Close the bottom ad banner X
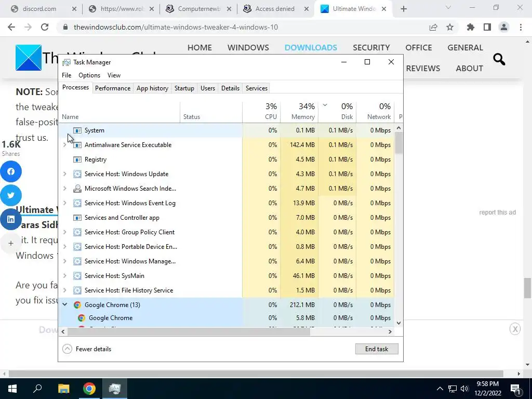This screenshot has width=532, height=399. [515, 329]
